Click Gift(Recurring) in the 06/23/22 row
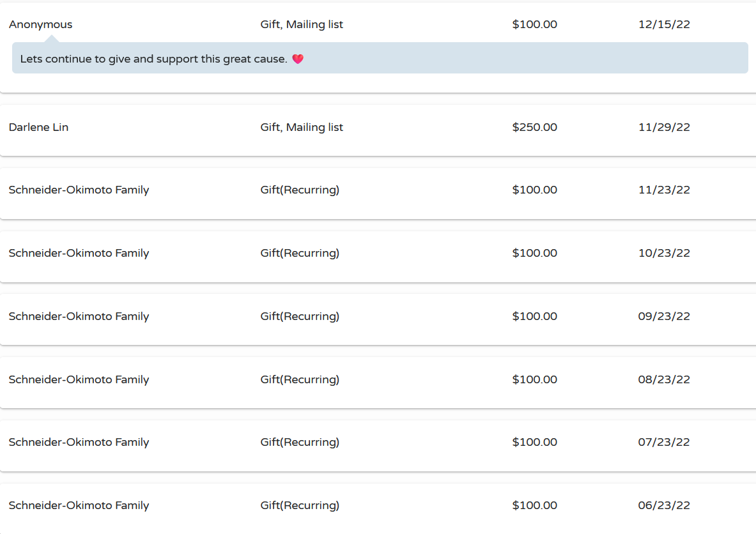The width and height of the screenshot is (756, 534). [300, 505]
